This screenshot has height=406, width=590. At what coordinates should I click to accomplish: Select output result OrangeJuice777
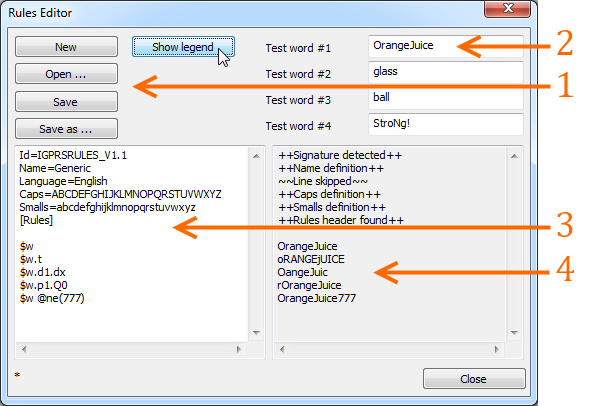coord(316,298)
